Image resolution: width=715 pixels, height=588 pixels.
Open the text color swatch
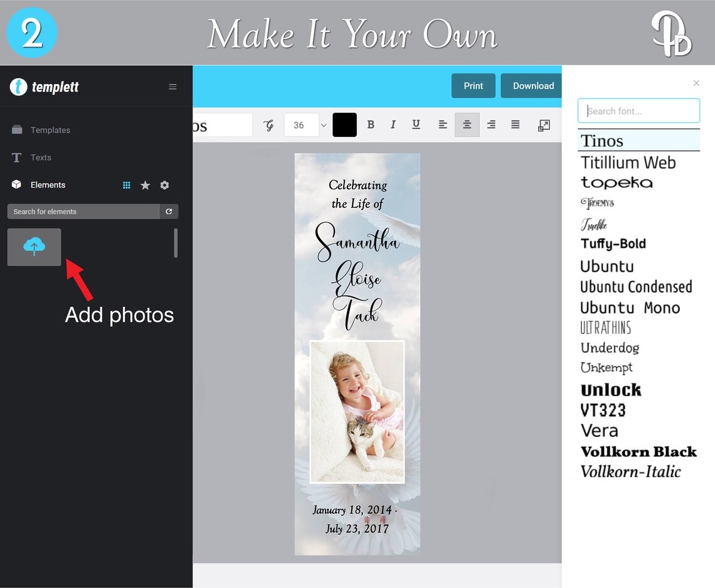tap(344, 124)
